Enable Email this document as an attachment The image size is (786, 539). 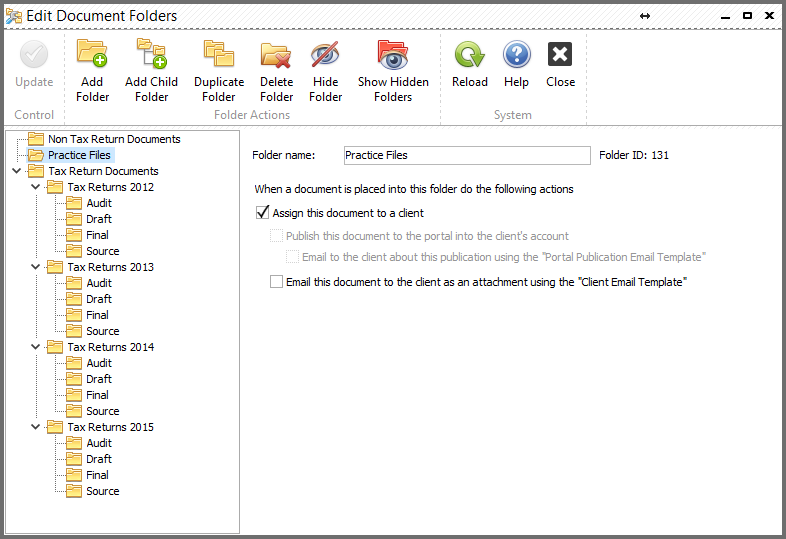[x=276, y=282]
